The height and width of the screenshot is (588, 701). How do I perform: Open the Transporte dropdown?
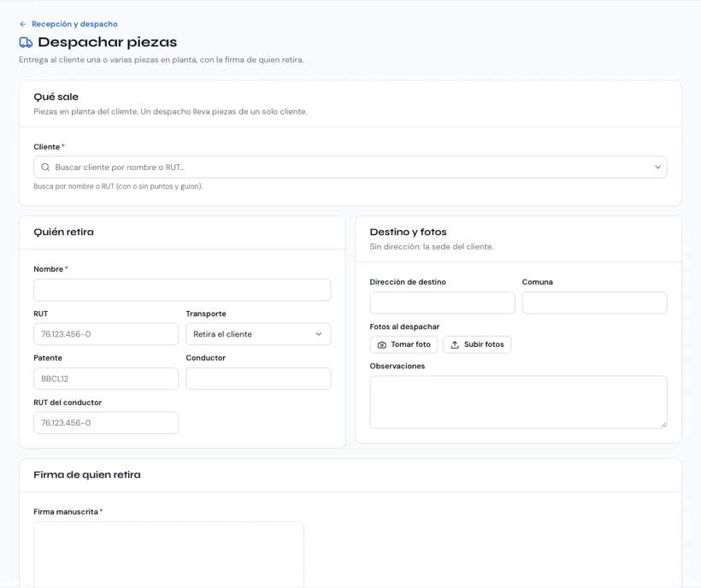pos(258,334)
